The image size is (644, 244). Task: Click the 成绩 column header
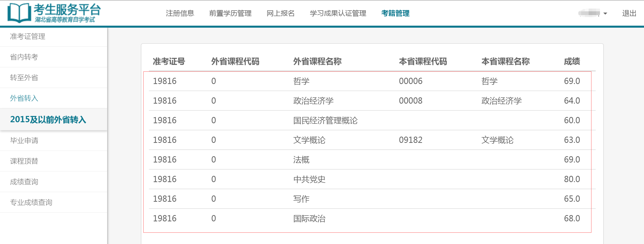(x=572, y=61)
